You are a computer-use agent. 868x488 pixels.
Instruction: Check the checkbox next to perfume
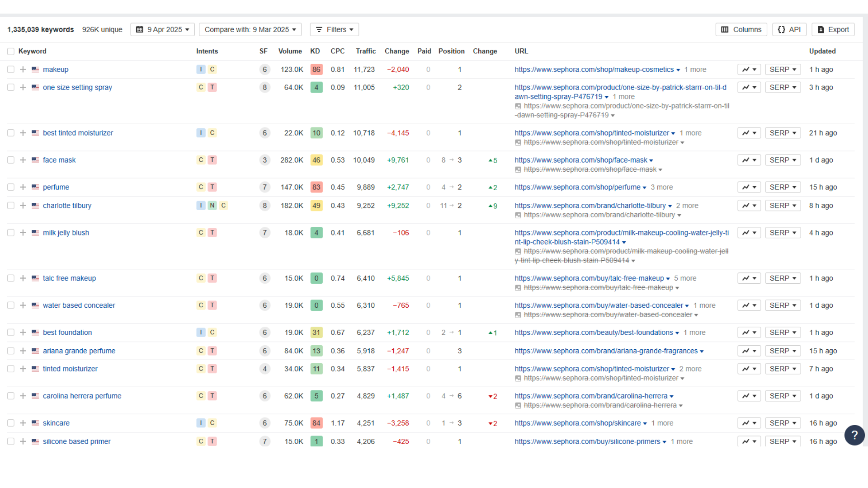click(10, 187)
